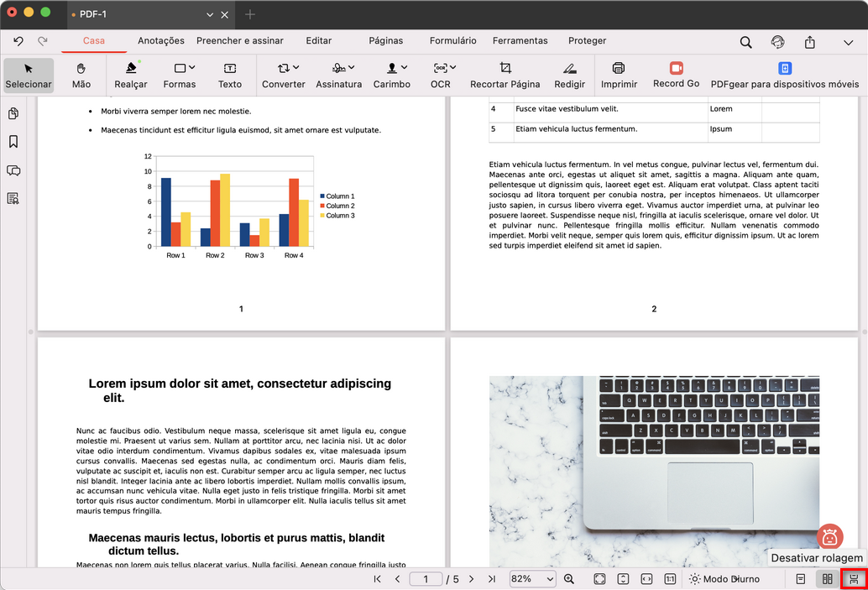Switch to two-page layout
This screenshot has height=590, width=868.
tap(827, 579)
